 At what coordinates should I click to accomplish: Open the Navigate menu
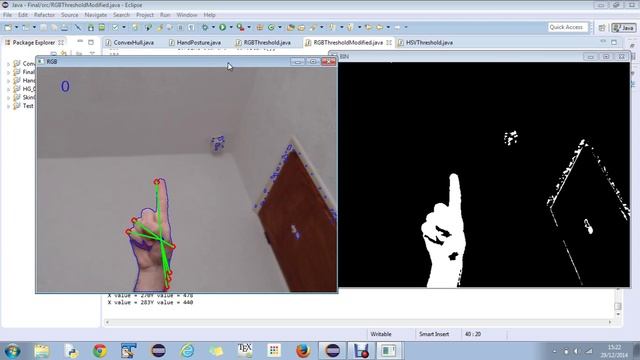point(96,15)
